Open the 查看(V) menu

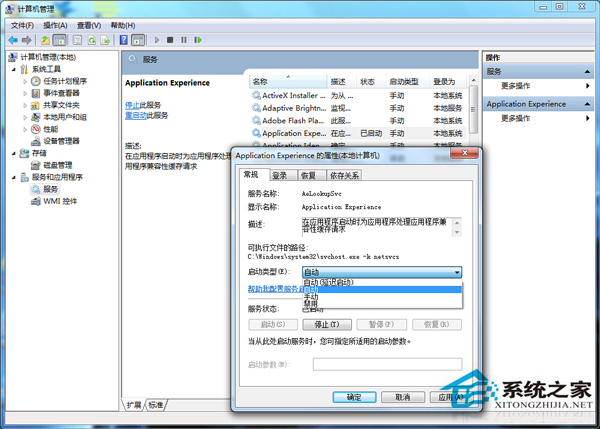coord(89,26)
